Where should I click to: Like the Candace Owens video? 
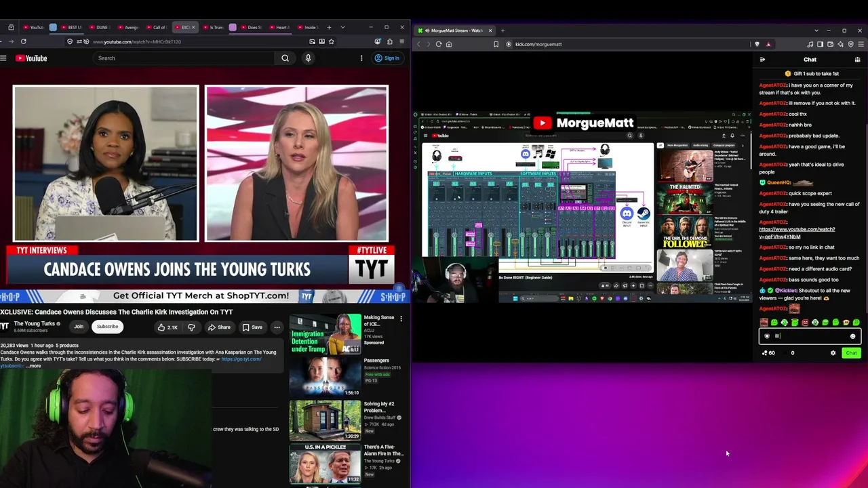coord(167,327)
